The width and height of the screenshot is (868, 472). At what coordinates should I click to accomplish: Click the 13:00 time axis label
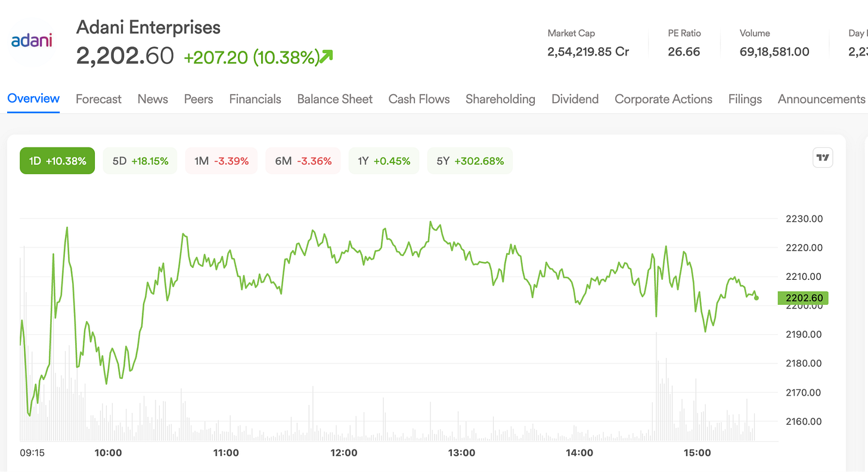click(462, 453)
